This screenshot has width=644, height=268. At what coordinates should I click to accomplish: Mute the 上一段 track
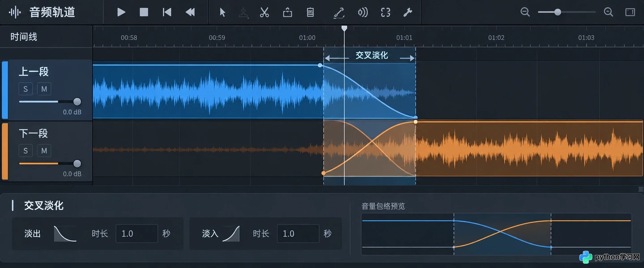[x=44, y=89]
